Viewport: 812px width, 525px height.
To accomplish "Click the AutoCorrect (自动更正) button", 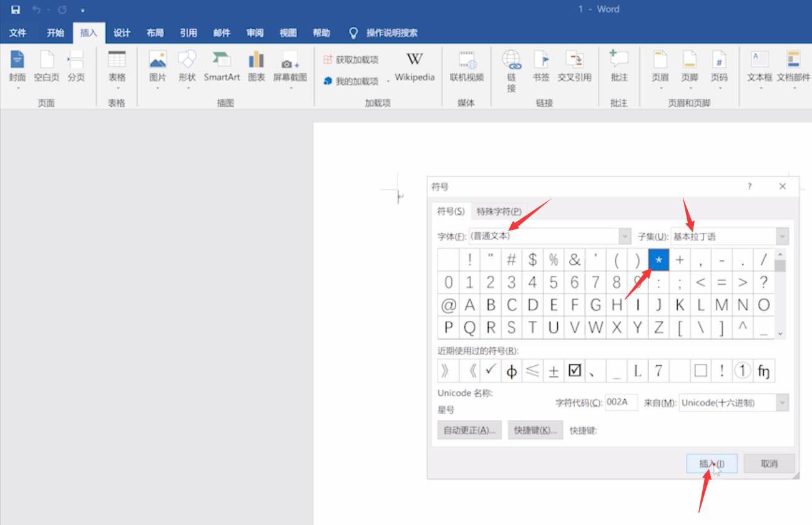I will 469,430.
